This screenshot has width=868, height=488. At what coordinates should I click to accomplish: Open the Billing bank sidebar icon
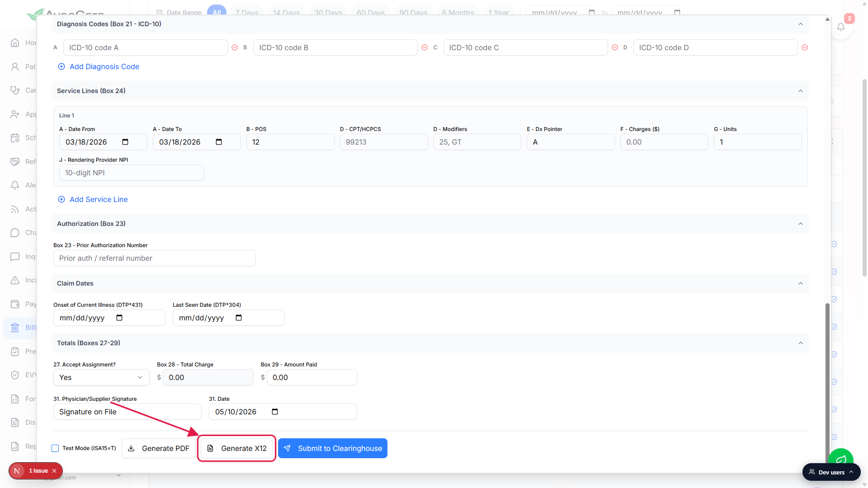(15, 327)
